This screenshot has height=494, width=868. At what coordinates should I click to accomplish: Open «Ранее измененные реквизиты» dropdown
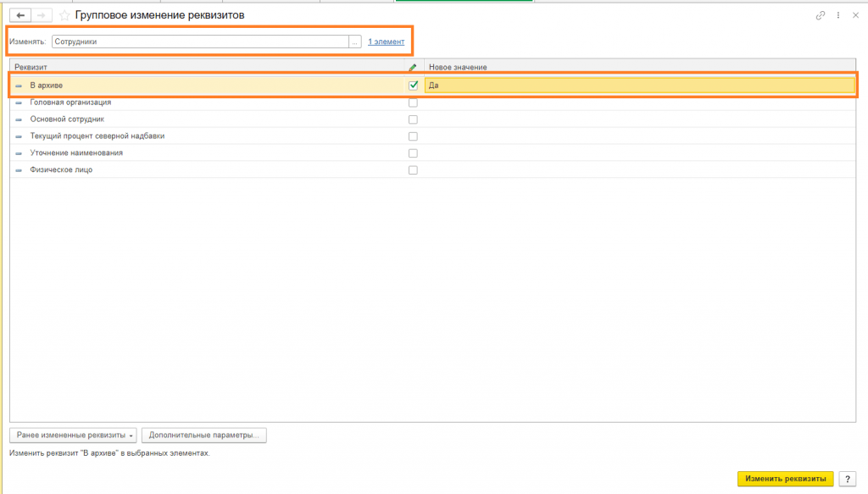(73, 436)
